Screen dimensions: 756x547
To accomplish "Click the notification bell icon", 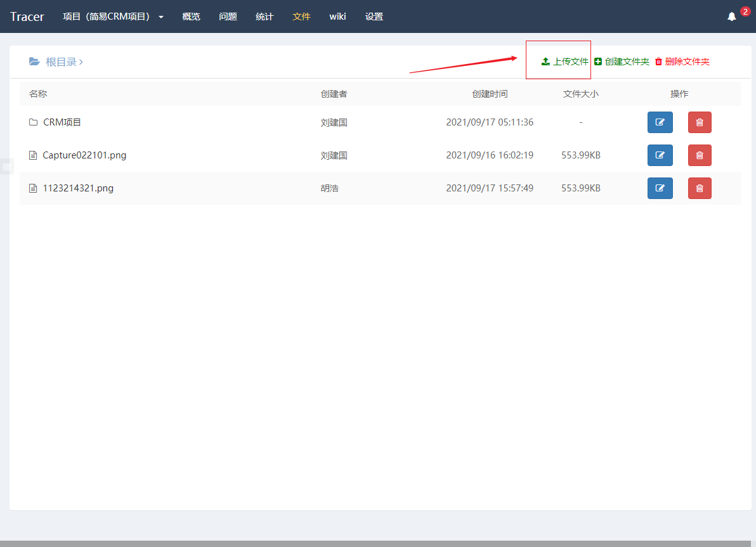I will (x=732, y=17).
